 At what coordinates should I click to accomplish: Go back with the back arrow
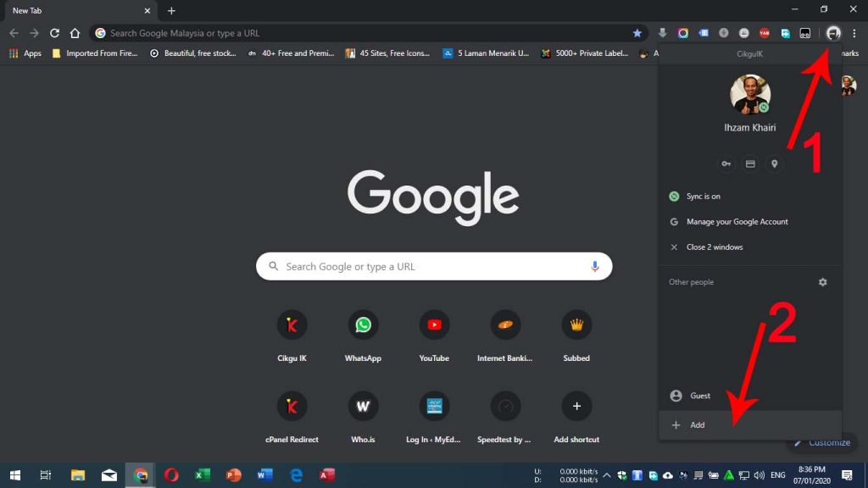pos(14,33)
